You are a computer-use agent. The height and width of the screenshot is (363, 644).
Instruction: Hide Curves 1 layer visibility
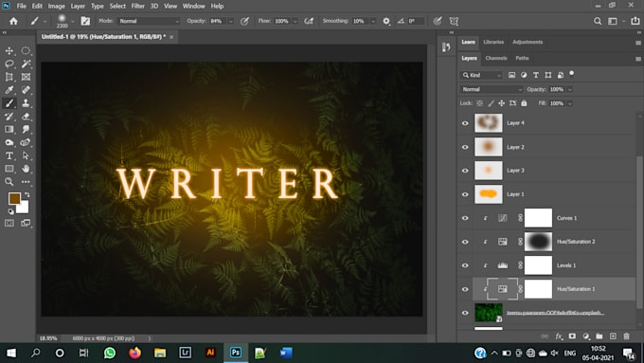pos(465,218)
